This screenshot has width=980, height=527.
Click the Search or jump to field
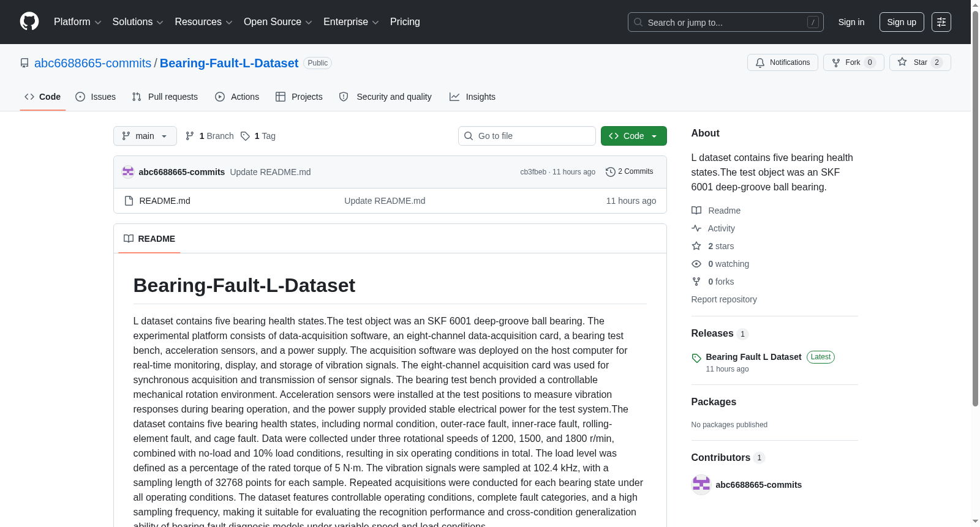click(x=726, y=22)
